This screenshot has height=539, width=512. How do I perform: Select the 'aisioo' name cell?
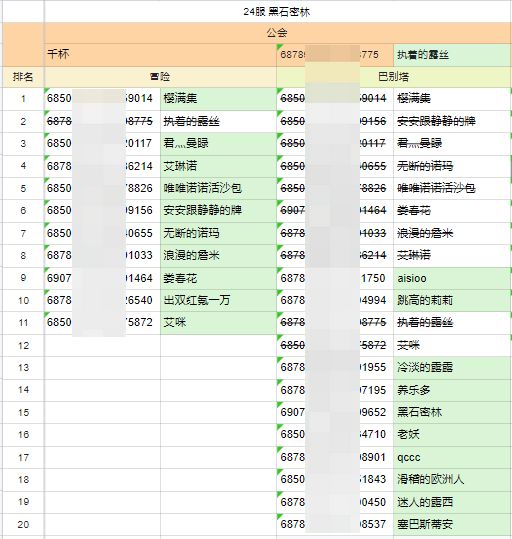coord(452,278)
